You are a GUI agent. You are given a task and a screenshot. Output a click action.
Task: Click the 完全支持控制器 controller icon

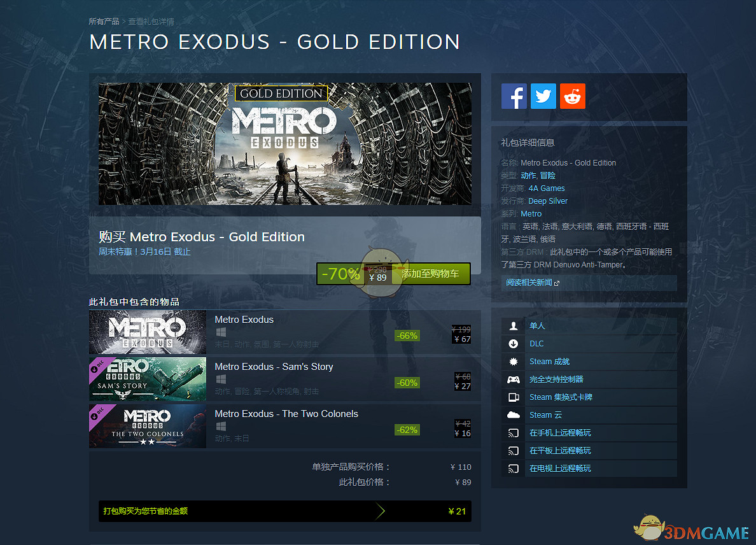click(x=514, y=379)
